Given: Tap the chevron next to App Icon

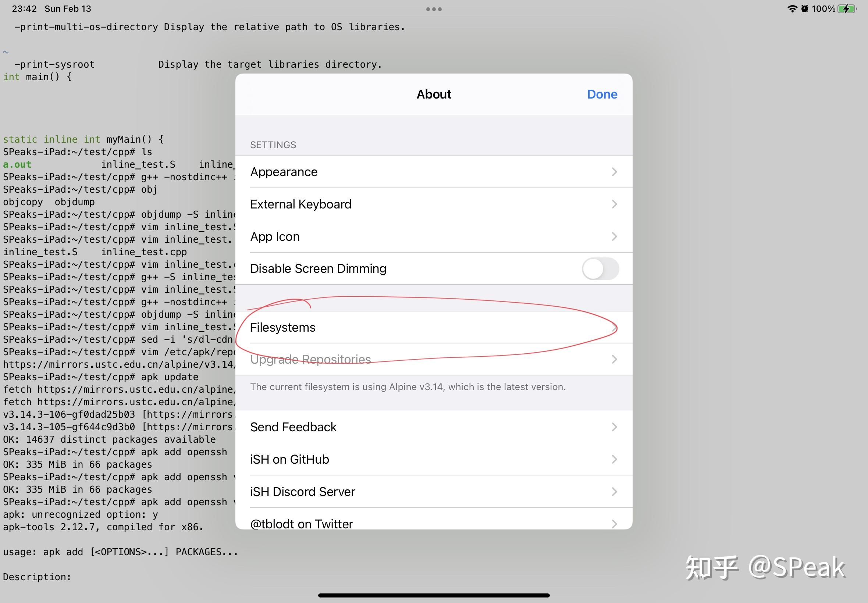Looking at the screenshot, I should (614, 236).
